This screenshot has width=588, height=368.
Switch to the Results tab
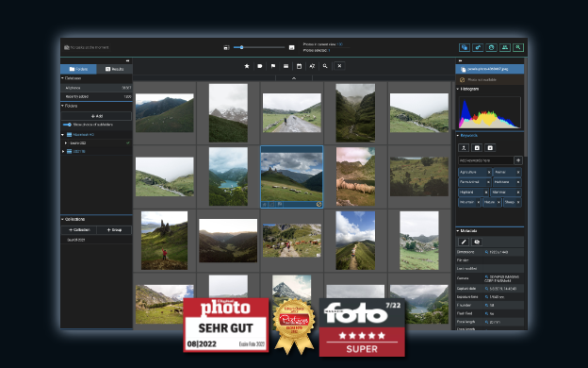[114, 69]
